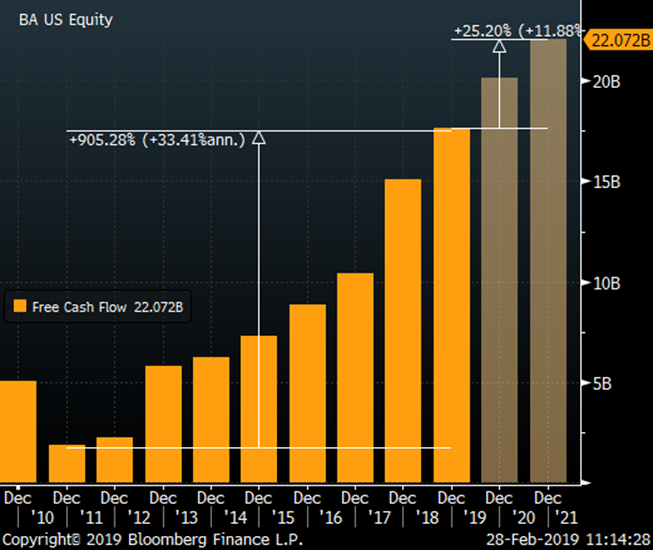Click the arrowhead atop the +25.20% measurement line

(x=499, y=45)
